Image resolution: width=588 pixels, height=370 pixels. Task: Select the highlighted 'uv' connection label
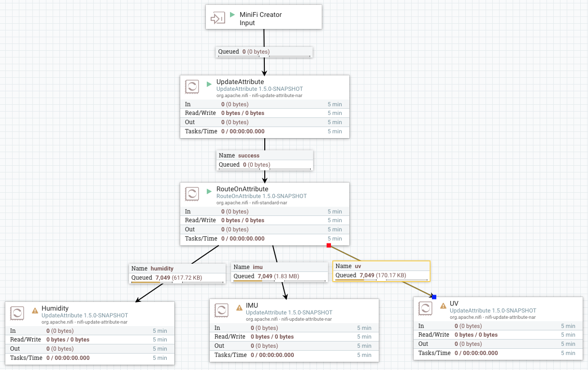click(x=382, y=271)
